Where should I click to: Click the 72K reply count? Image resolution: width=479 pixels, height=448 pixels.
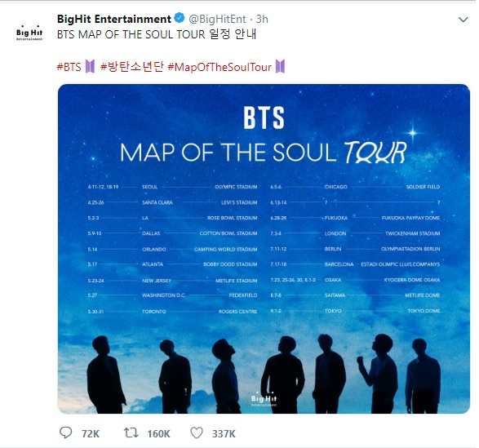91,433
